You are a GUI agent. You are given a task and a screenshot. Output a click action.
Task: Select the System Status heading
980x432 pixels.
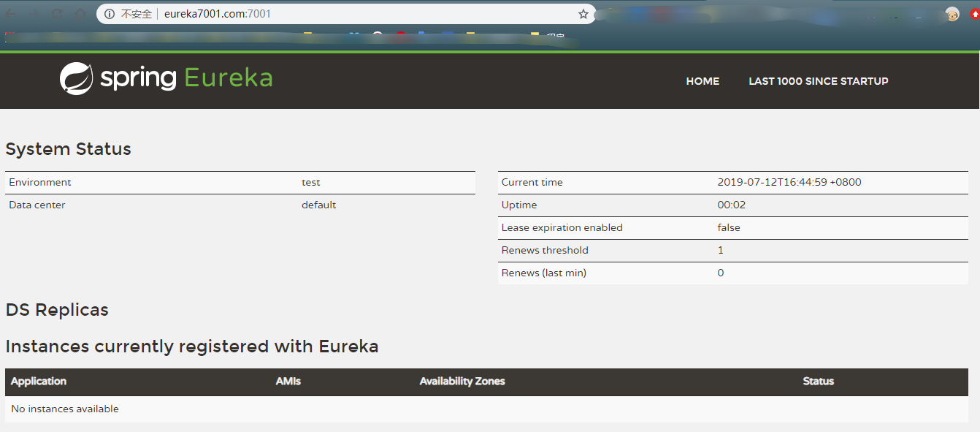click(x=69, y=149)
